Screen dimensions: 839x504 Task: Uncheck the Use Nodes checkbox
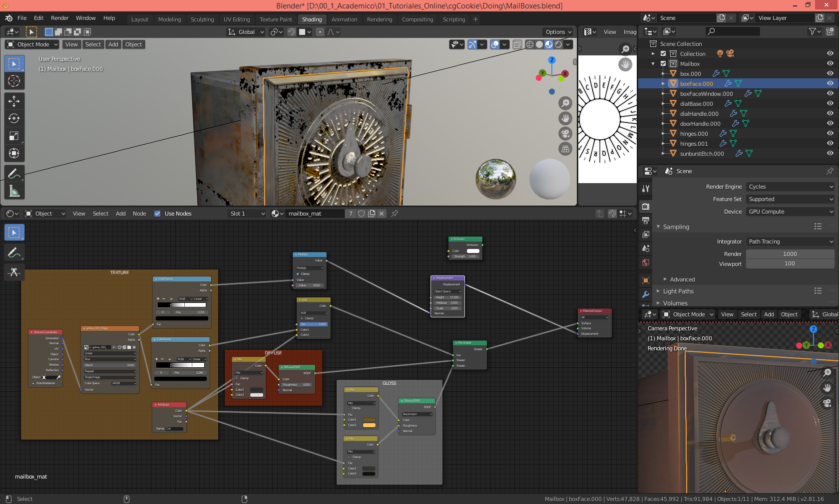click(x=157, y=214)
